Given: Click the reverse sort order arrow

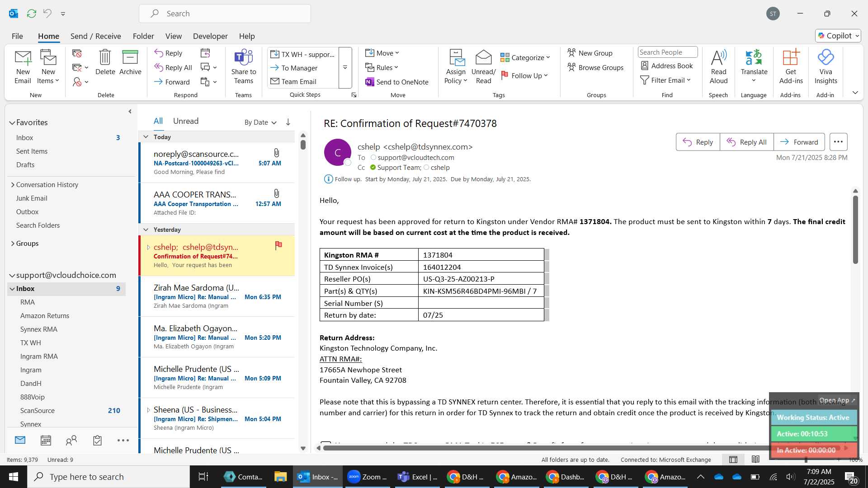Looking at the screenshot, I should pos(288,122).
